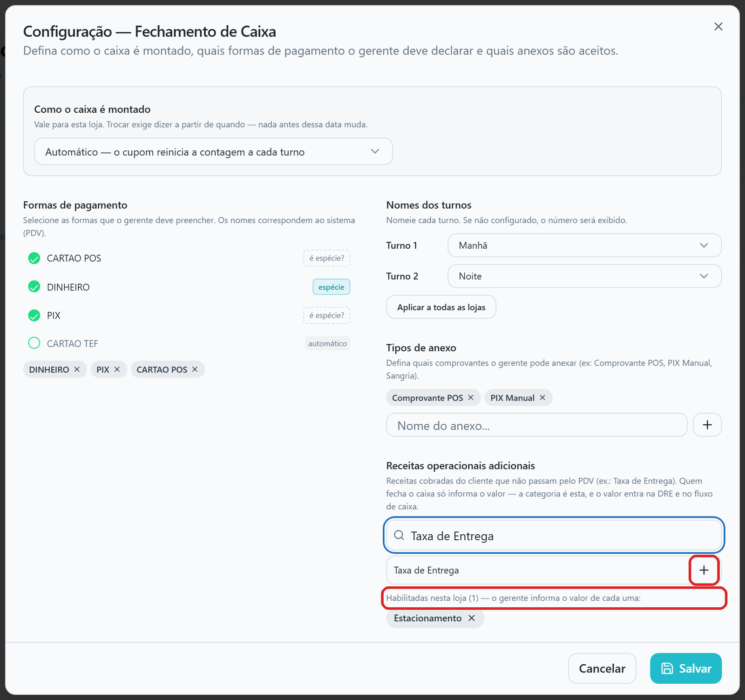Remove the Estacionamento revenue chip

(x=472, y=618)
